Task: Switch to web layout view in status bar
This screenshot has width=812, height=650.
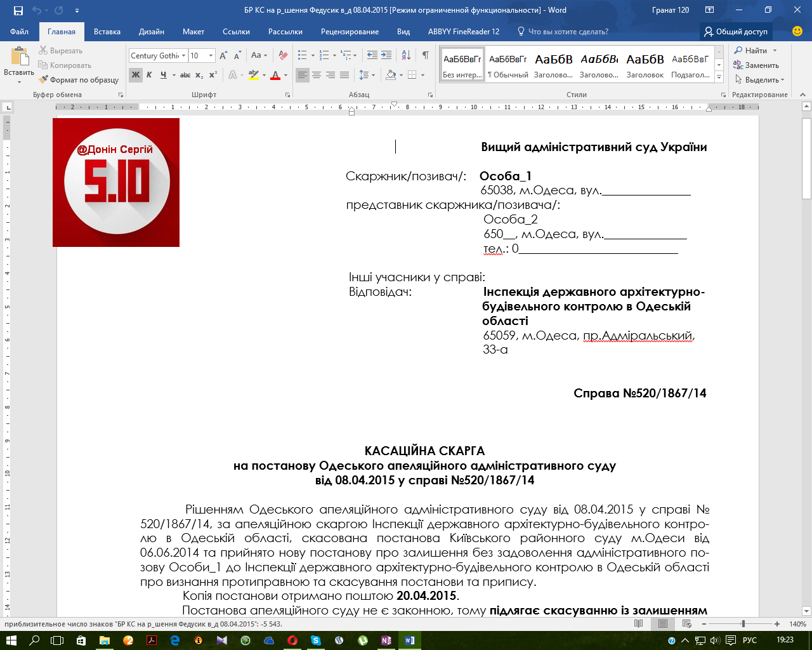Action: pos(686,624)
